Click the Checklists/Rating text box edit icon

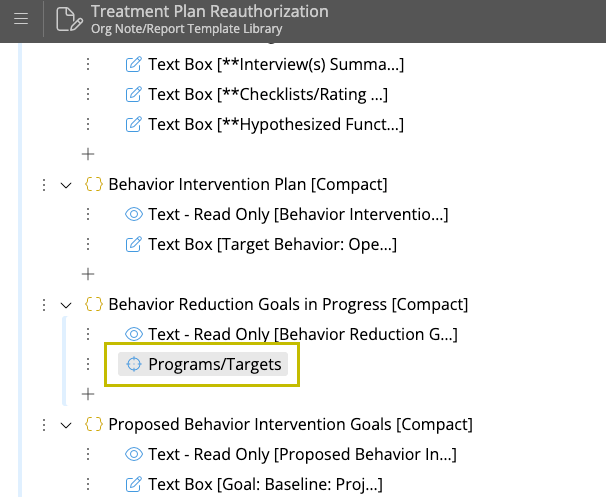(x=133, y=95)
